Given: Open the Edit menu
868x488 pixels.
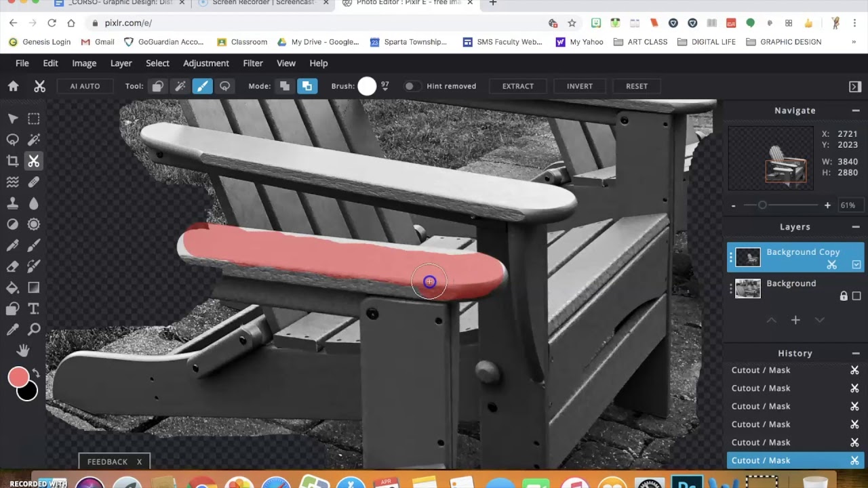Looking at the screenshot, I should point(51,63).
